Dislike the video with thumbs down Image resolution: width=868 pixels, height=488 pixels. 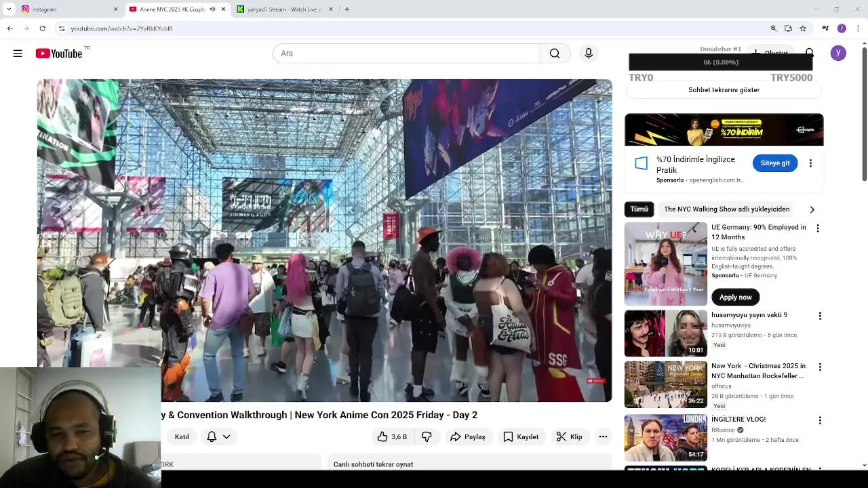pyautogui.click(x=427, y=436)
